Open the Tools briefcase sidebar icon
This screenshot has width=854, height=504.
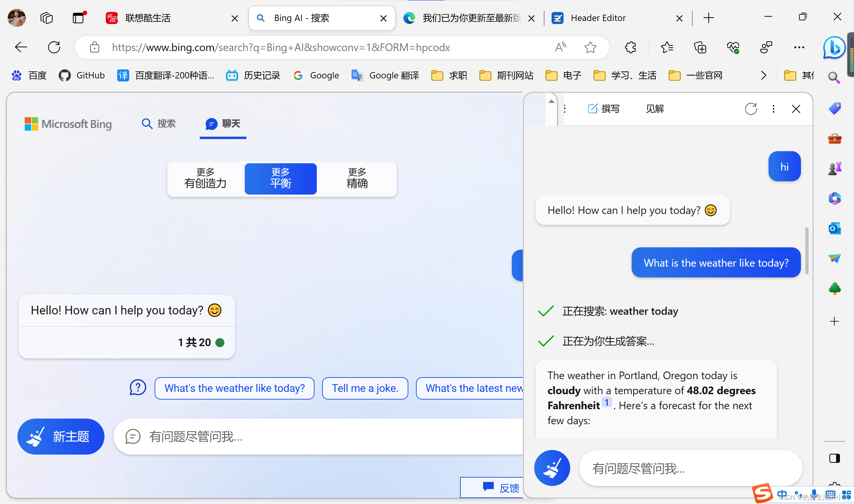pos(835,138)
